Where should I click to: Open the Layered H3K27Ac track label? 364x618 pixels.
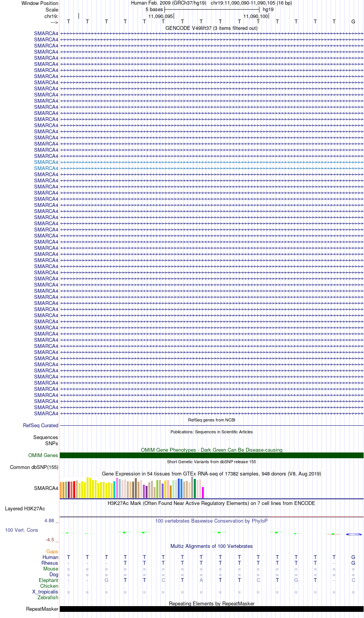25,508
